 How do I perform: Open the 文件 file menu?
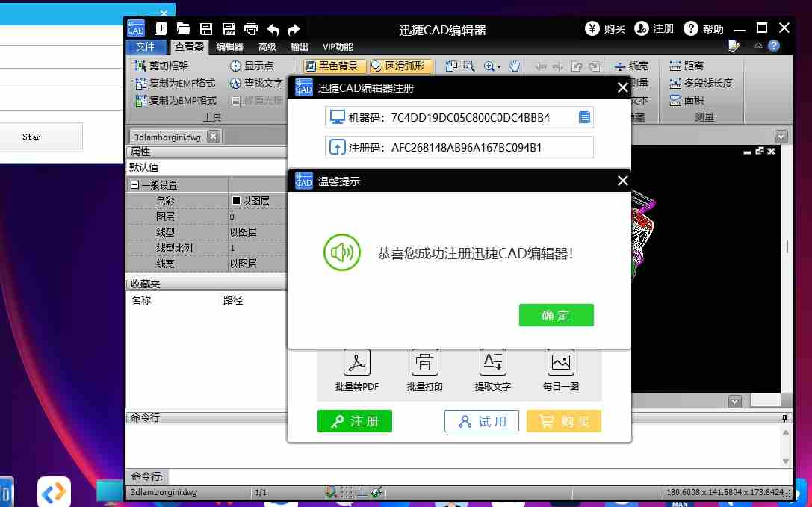[x=146, y=46]
